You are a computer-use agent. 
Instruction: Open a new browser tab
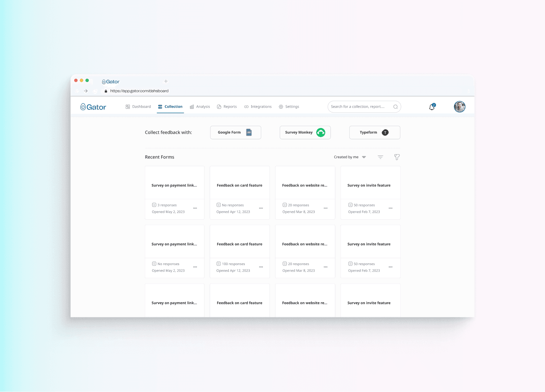pyautogui.click(x=166, y=81)
